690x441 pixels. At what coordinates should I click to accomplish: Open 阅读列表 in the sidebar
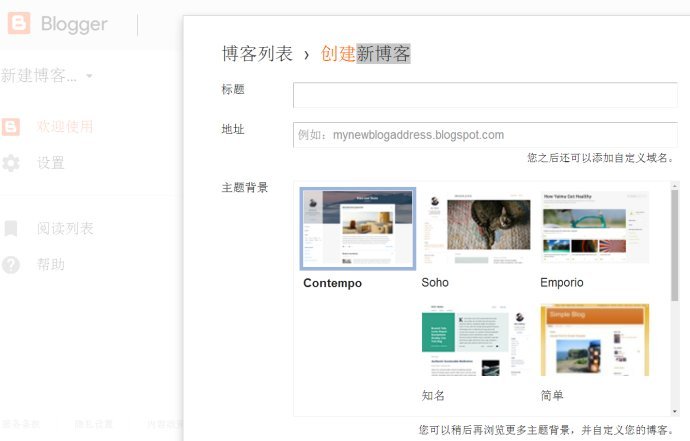[65, 228]
